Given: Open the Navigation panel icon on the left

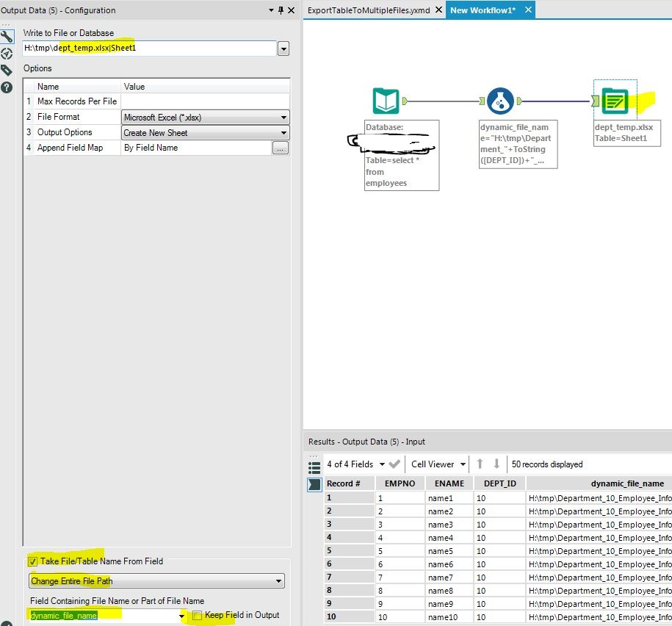Looking at the screenshot, I should tap(7, 53).
